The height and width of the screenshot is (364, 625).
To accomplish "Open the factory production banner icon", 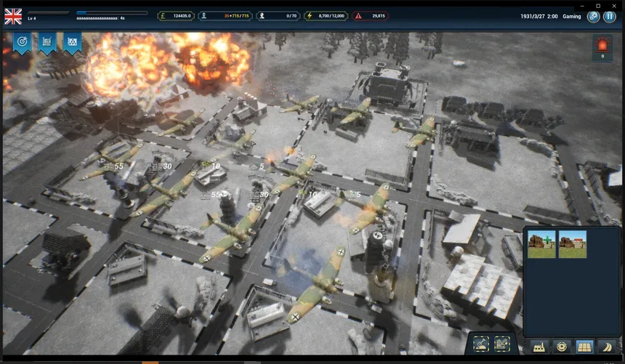I will pos(72,42).
